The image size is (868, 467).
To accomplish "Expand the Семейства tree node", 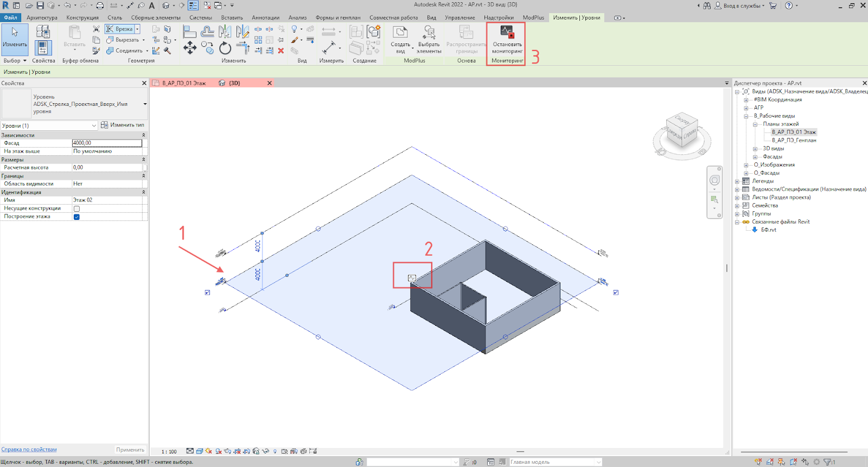I will click(737, 206).
